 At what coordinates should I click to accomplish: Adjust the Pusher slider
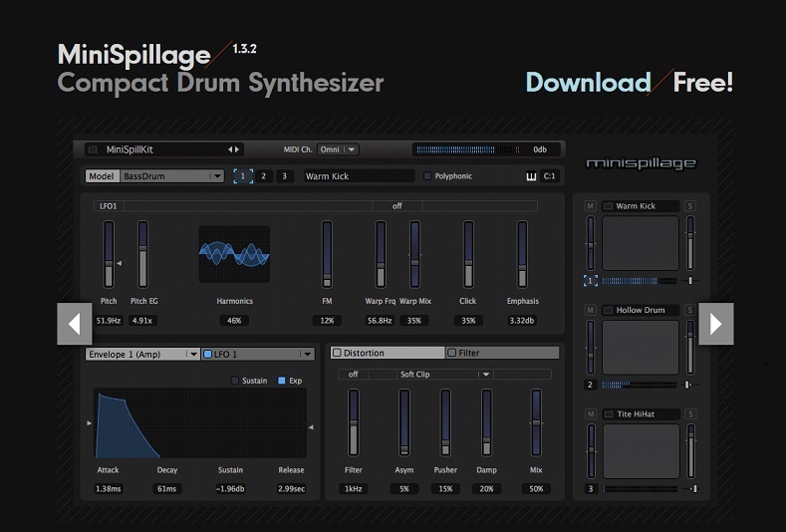tap(445, 422)
